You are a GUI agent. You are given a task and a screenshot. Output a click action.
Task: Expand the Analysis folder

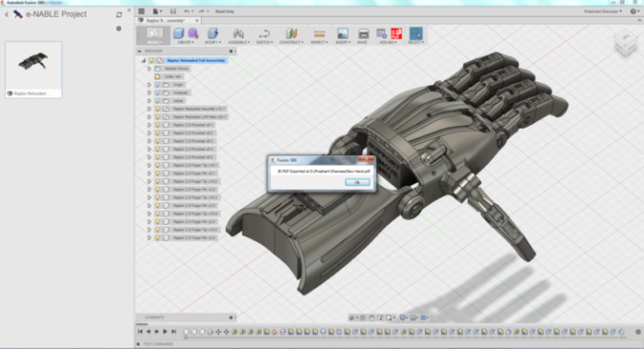pos(149,93)
